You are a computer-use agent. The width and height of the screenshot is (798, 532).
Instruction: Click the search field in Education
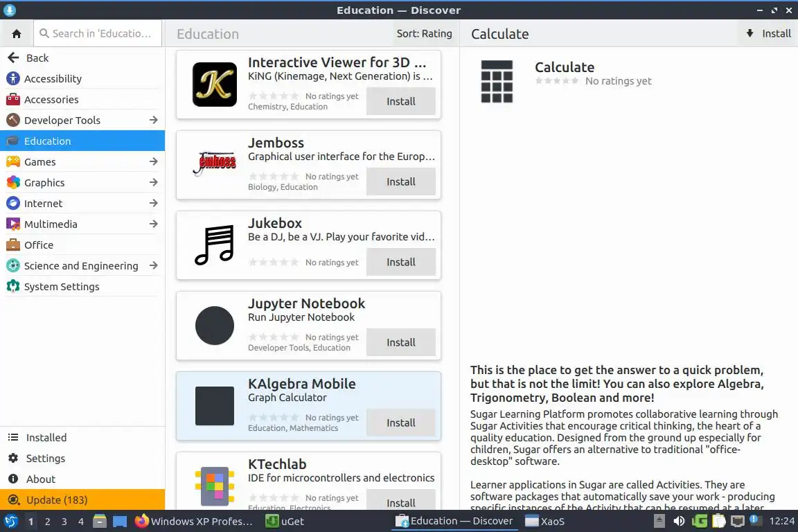tap(98, 34)
